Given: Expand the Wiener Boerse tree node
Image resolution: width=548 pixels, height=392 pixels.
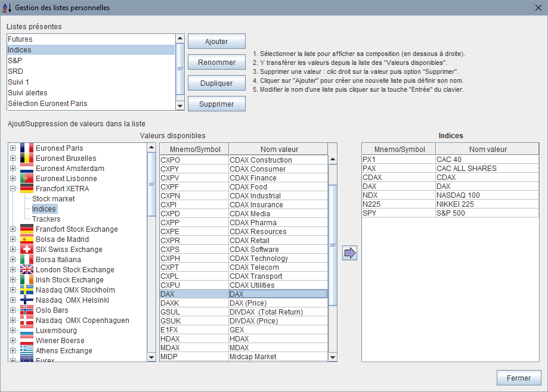Looking at the screenshot, I should tap(13, 340).
